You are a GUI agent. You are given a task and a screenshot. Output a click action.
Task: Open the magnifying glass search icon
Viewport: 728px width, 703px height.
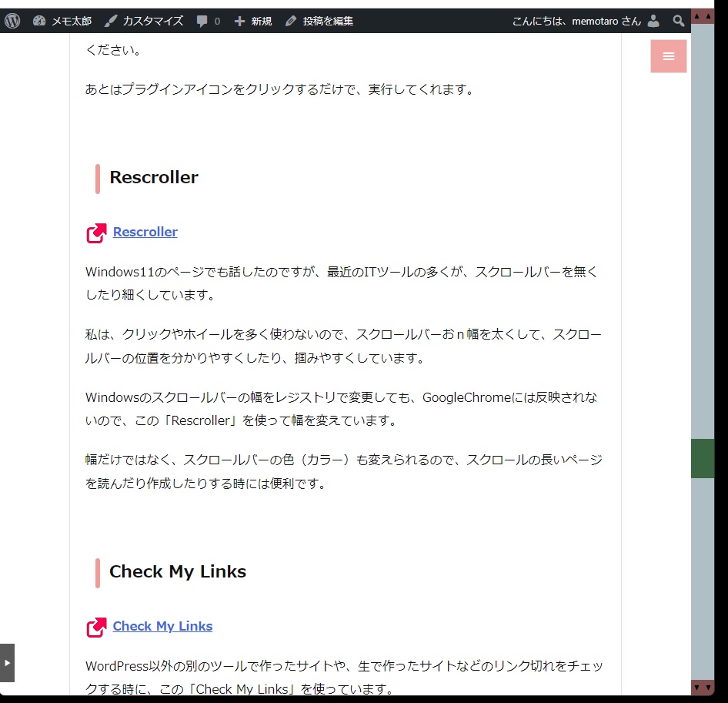[678, 21]
